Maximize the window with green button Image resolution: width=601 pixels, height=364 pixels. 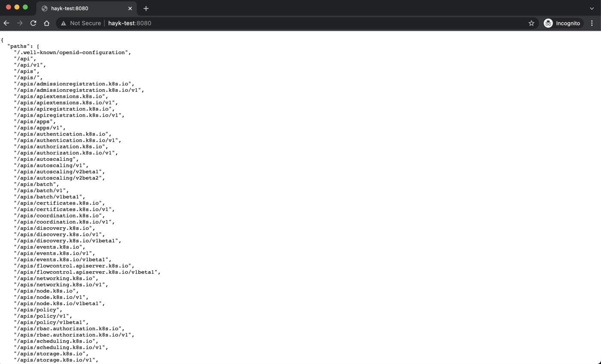(x=25, y=7)
